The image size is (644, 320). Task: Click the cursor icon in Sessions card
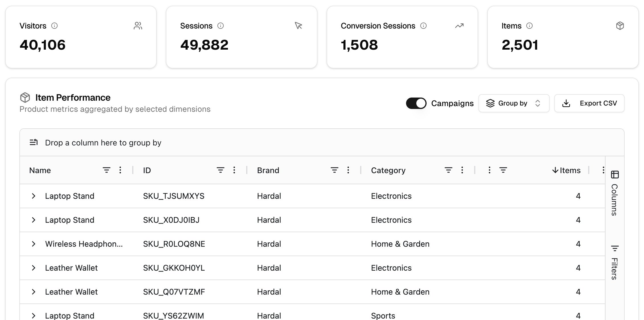pos(298,26)
